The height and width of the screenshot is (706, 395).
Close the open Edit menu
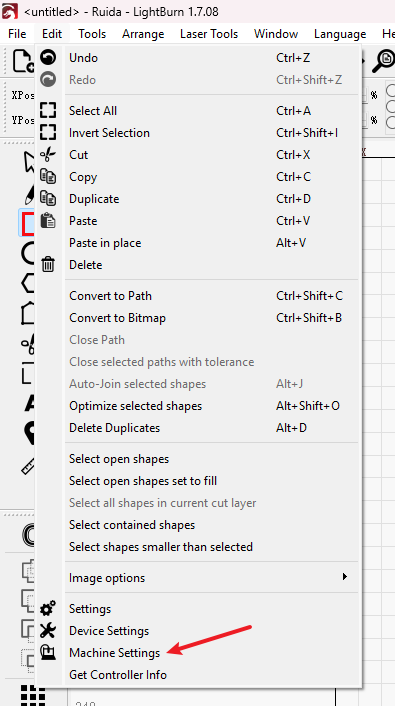pos(52,34)
